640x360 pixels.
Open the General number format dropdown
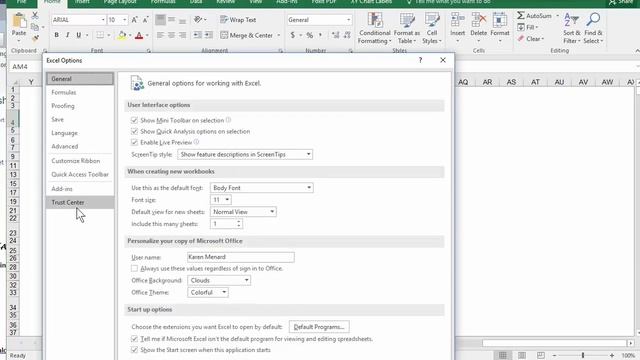point(349,20)
